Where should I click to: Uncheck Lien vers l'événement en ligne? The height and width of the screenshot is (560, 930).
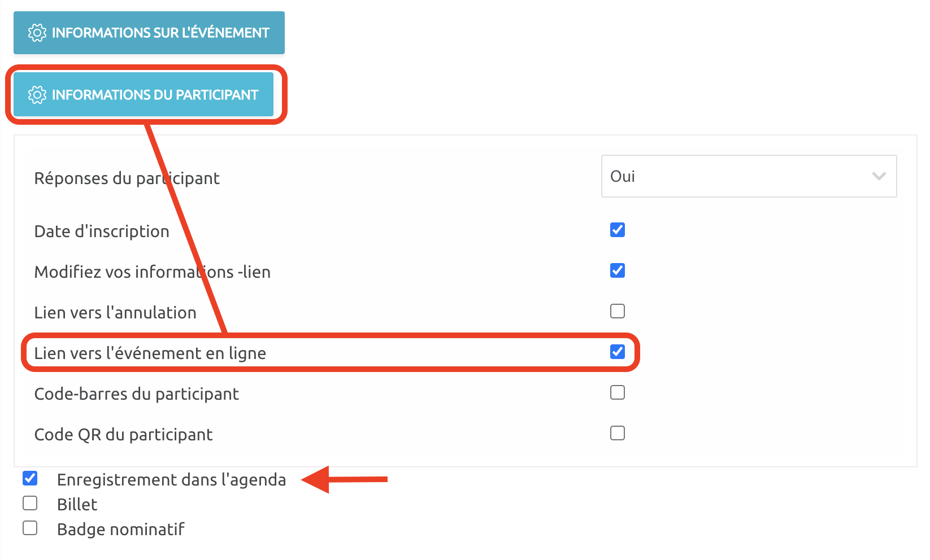[618, 352]
